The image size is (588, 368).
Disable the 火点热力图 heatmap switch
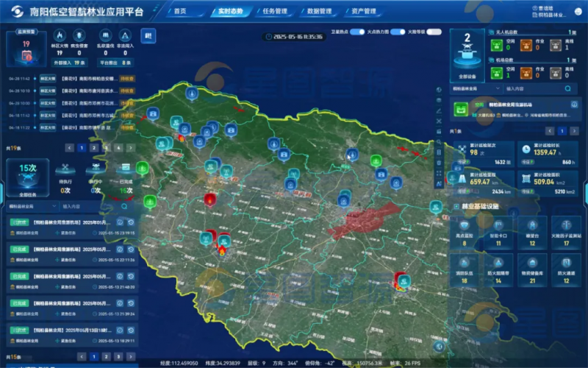(398, 32)
